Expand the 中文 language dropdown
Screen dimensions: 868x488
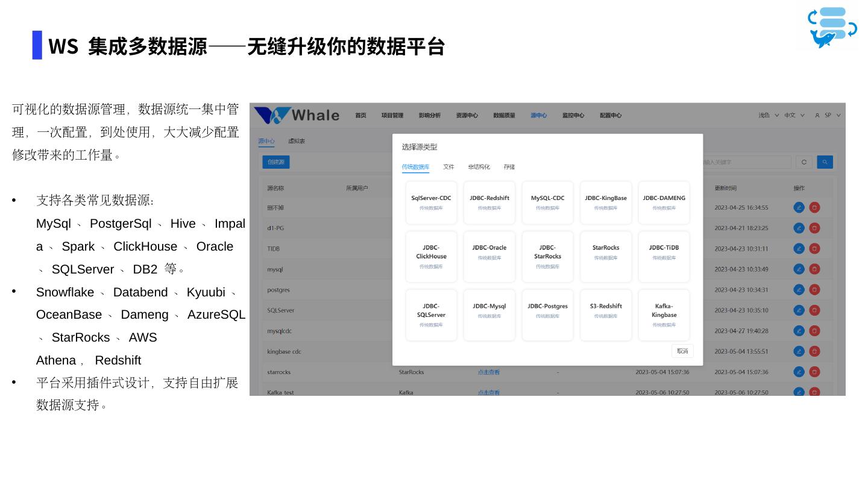tap(794, 115)
